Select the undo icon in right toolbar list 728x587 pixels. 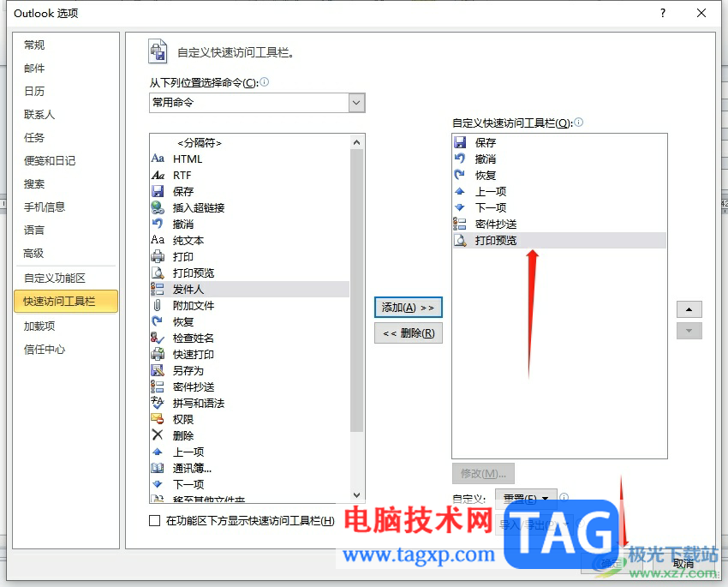coord(460,159)
